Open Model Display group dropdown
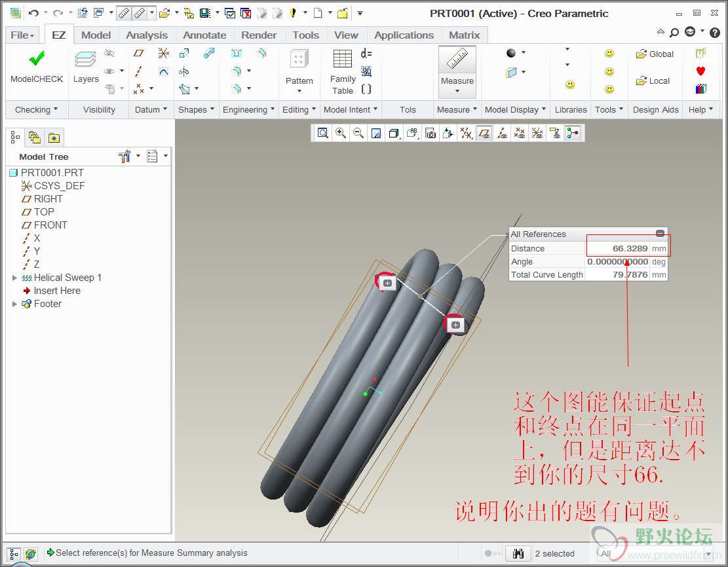This screenshot has height=567, width=728. click(515, 109)
